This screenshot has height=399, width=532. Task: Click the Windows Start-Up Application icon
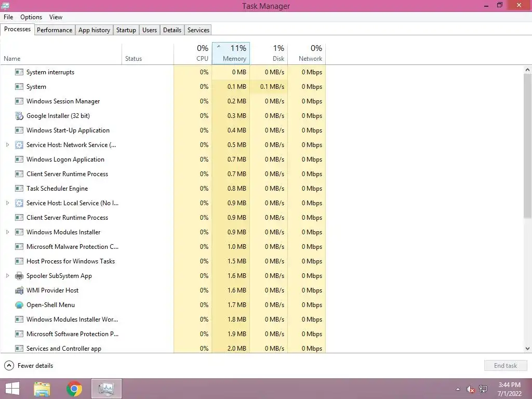[19, 130]
